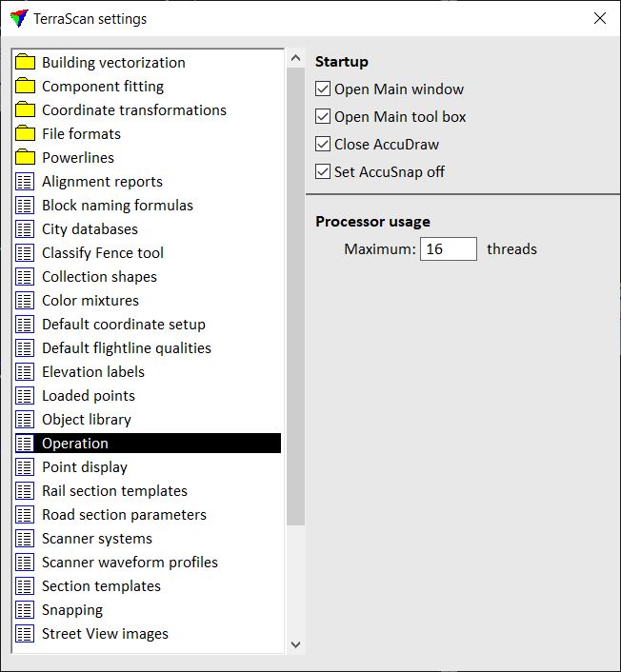Toggle Open Main tool box checkbox
Image resolution: width=621 pixels, height=672 pixels.
[x=324, y=117]
